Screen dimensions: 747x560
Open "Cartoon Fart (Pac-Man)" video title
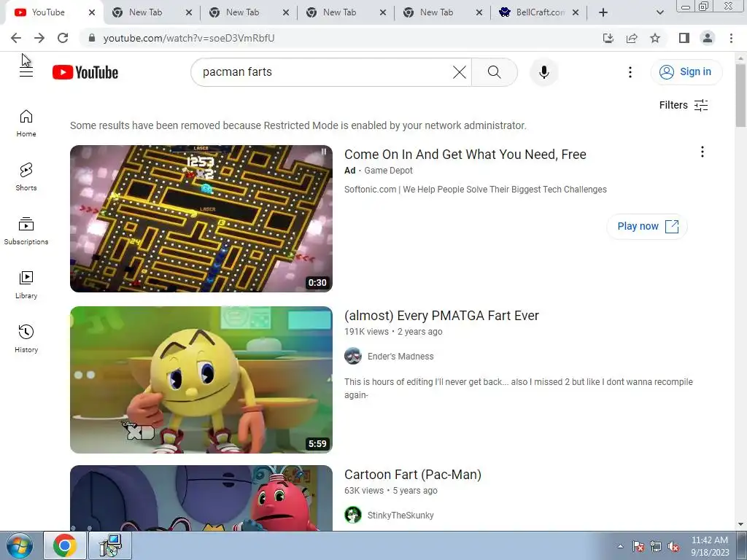pos(413,475)
